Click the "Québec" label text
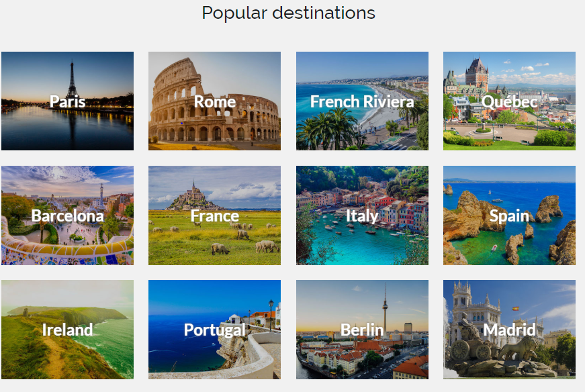The image size is (585, 392). click(x=509, y=101)
